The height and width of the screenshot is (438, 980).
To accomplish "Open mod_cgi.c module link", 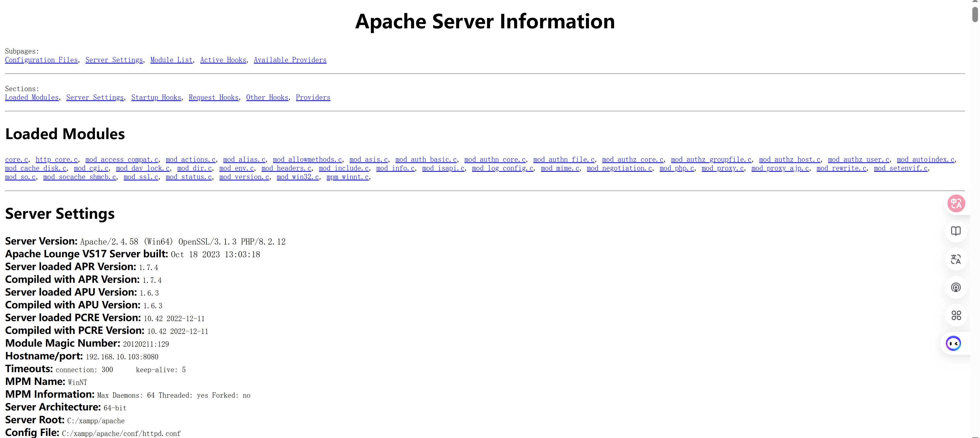I will coord(91,168).
